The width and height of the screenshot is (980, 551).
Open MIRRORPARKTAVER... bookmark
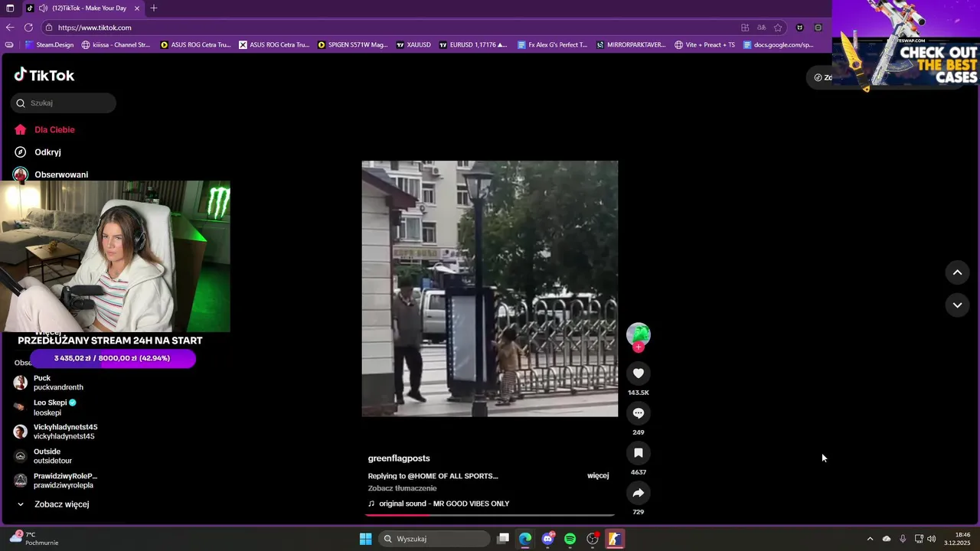(x=631, y=45)
